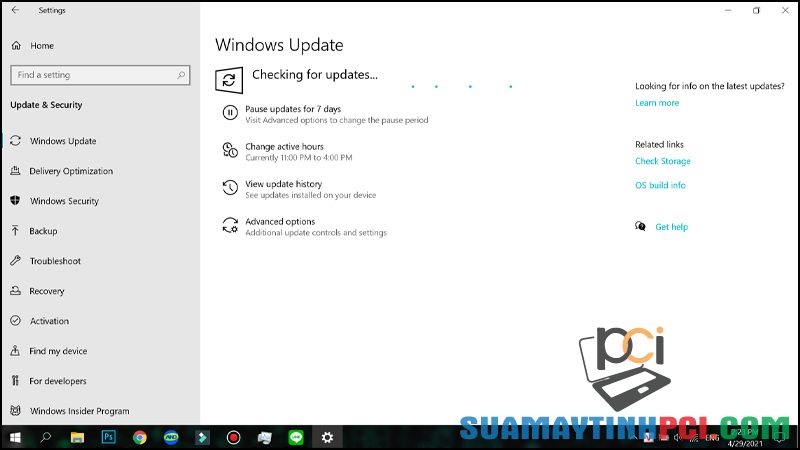
Task: Click the Troubleshoot wrench icon
Action: [x=16, y=261]
